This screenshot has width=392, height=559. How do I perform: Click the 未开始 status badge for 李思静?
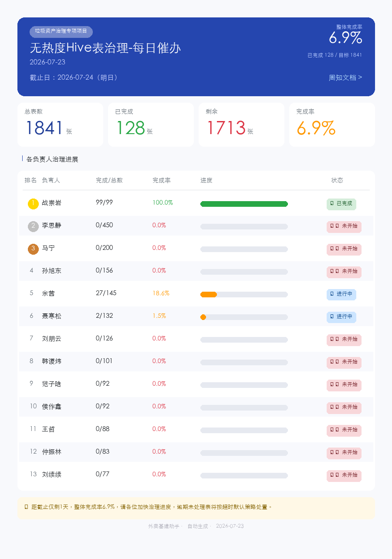pos(344,227)
